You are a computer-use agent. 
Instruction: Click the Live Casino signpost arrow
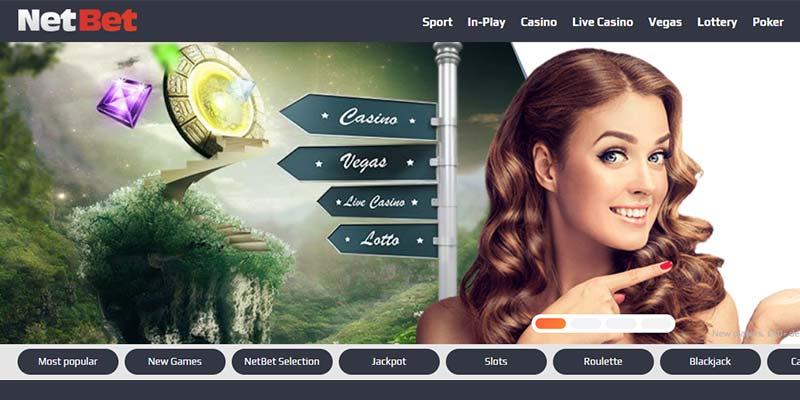click(378, 202)
